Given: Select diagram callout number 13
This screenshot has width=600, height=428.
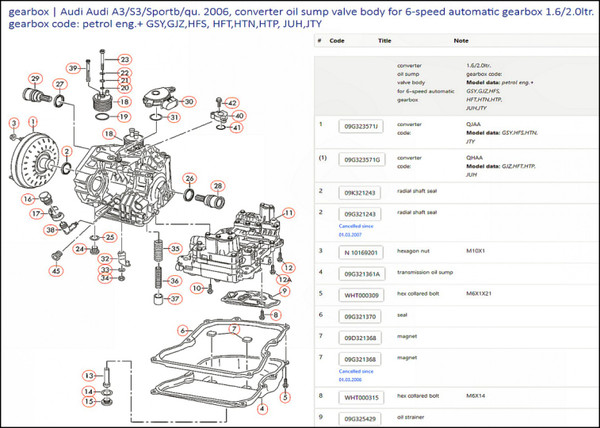Looking at the screenshot, I should [87, 375].
